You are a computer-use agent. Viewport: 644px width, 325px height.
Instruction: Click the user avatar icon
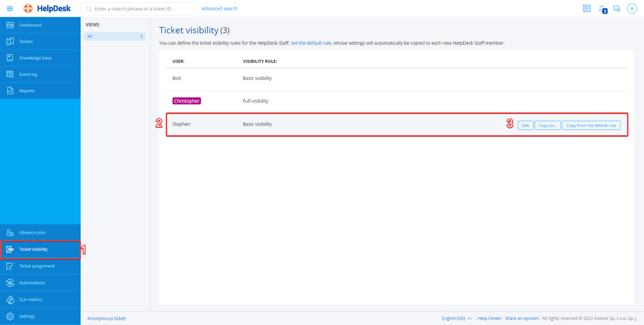pos(631,9)
